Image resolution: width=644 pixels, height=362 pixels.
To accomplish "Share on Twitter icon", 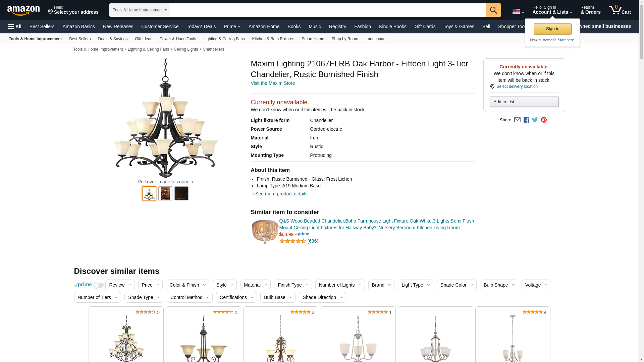I will (x=535, y=120).
